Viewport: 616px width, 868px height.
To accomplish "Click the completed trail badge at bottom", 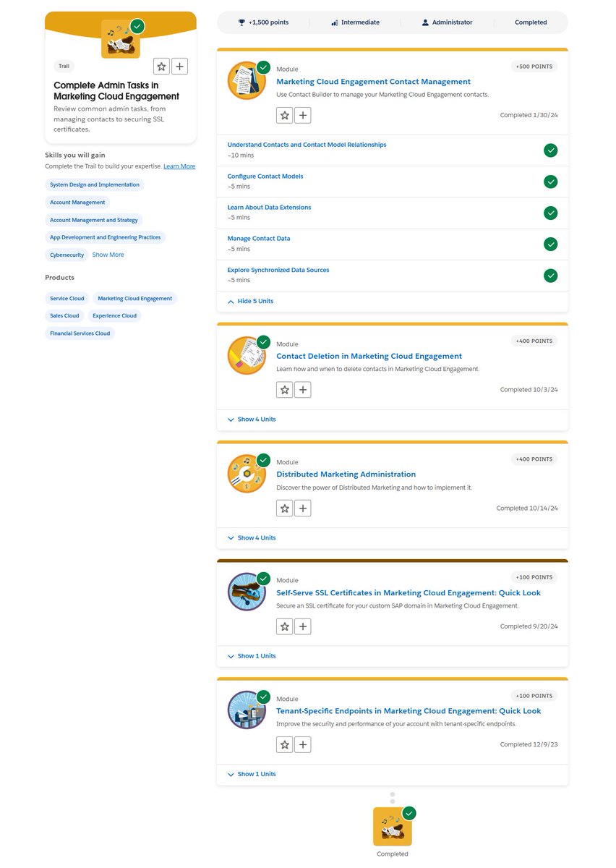I will pyautogui.click(x=393, y=827).
